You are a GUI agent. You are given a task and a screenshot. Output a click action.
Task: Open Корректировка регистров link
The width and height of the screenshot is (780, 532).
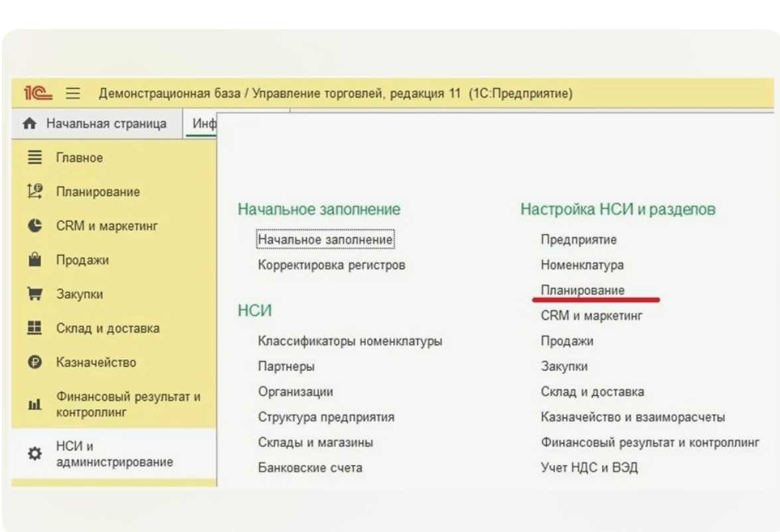click(331, 265)
